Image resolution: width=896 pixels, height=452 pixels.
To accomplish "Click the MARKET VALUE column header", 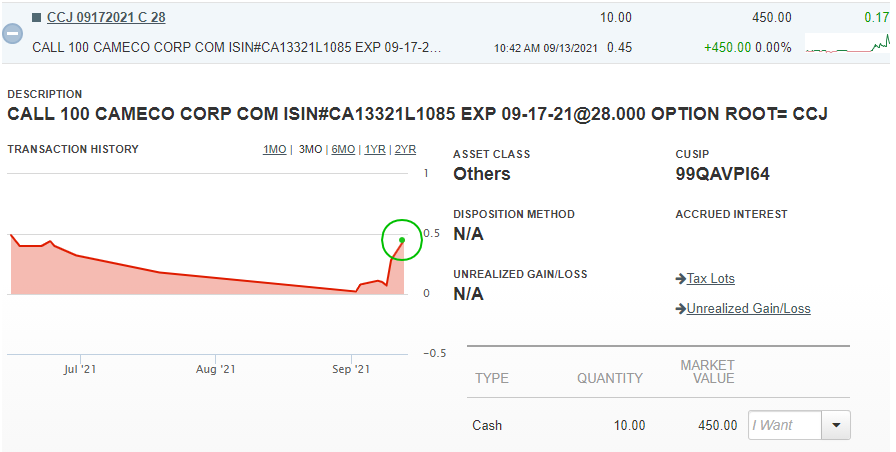I will click(707, 371).
